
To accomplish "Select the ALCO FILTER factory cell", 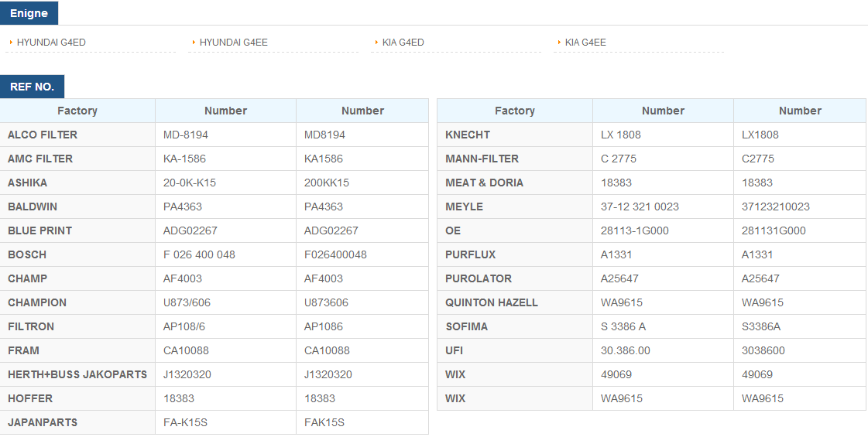I will pos(77,135).
